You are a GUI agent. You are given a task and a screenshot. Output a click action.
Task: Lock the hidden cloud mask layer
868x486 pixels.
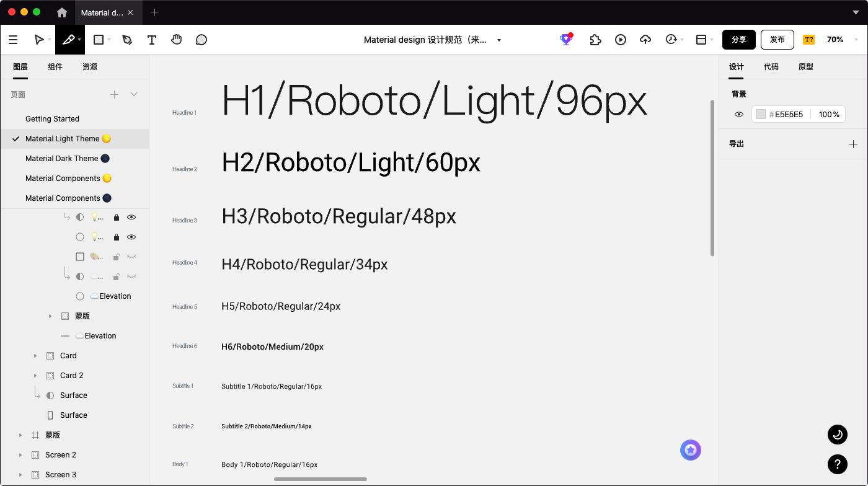[116, 276]
